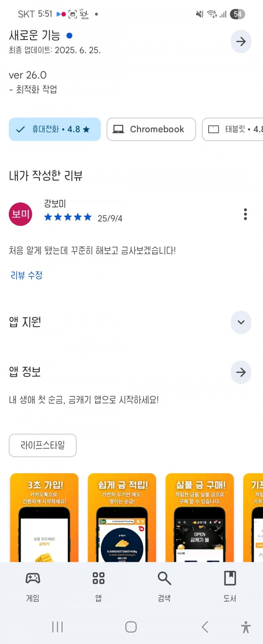The image size is (263, 644).
Task: Go to the 게임 tab
Action: click(33, 586)
